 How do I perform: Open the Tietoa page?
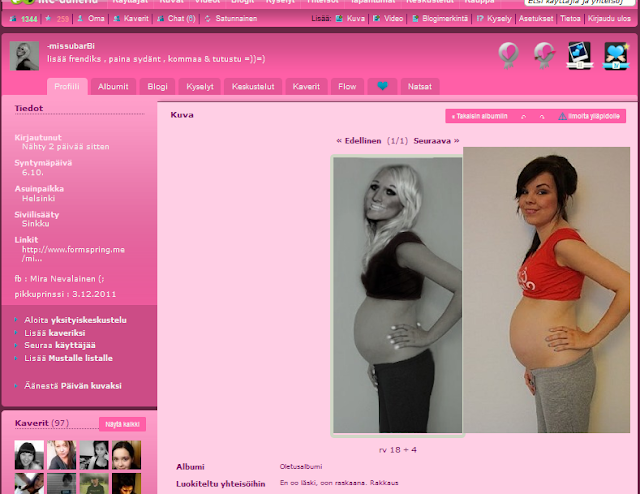[x=570, y=18]
